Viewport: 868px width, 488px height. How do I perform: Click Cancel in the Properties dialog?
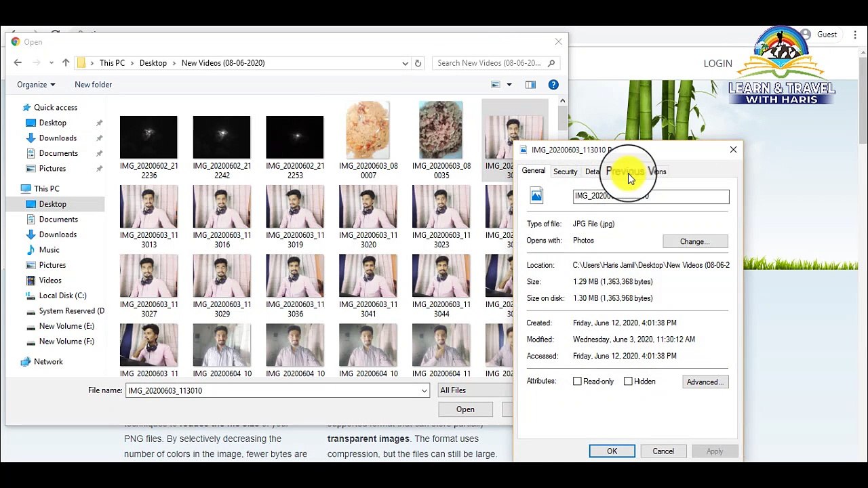[663, 451]
